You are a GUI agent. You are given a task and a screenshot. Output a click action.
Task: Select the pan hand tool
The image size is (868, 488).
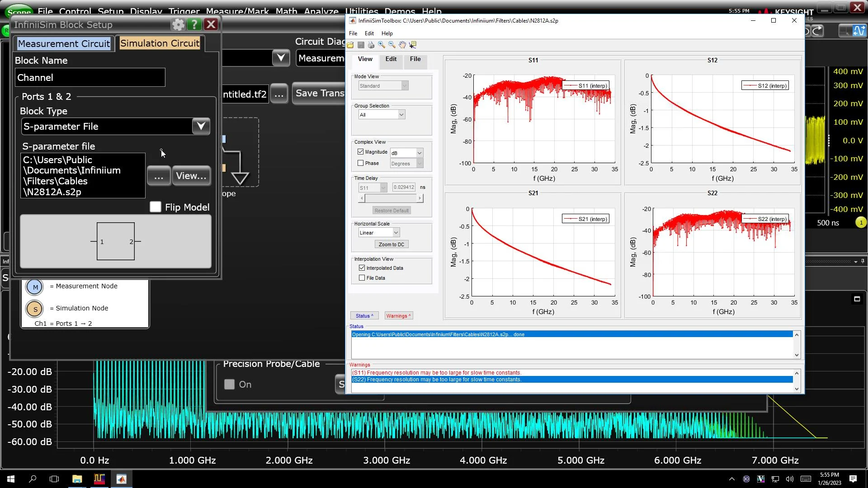coord(402,45)
